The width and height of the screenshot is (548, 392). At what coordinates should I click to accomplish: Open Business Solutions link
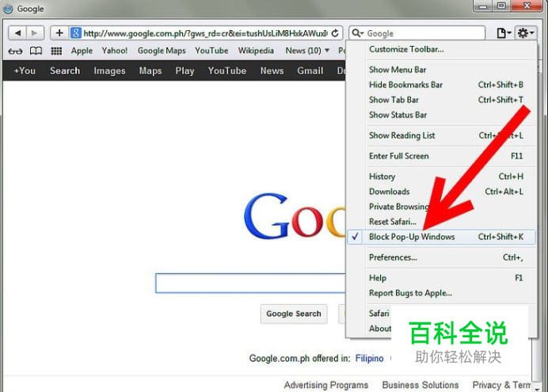tap(421, 385)
